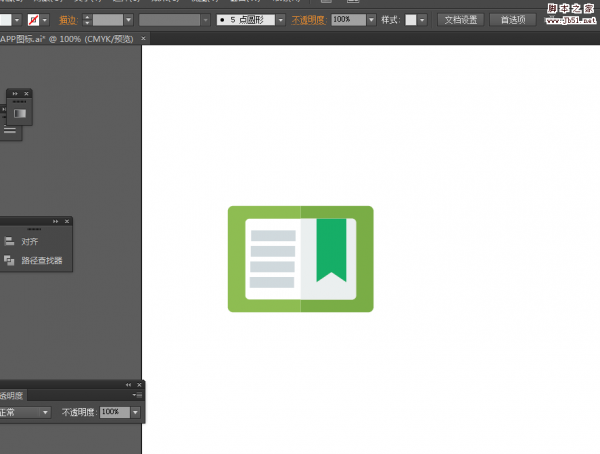Screen dimensions: 600x454
Task: Close the Gradient icon panel
Action: [27, 93]
